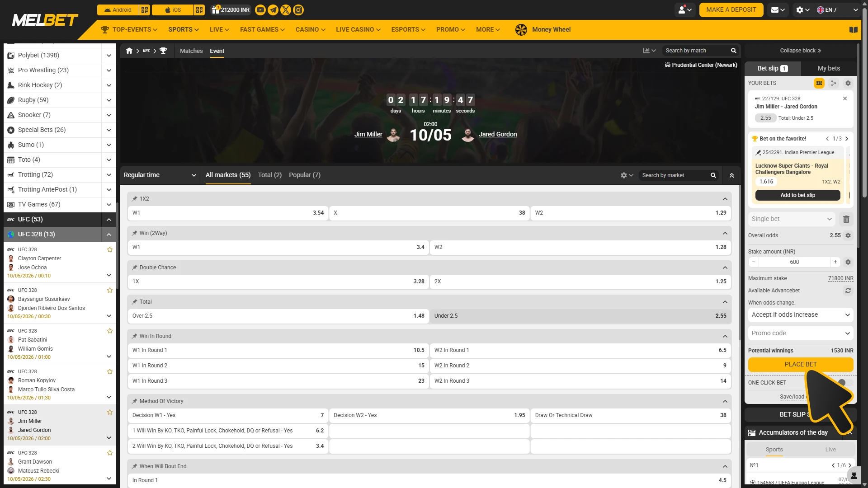Image resolution: width=868 pixels, height=488 pixels.
Task: Refresh Available Advancebet
Action: [x=848, y=291]
